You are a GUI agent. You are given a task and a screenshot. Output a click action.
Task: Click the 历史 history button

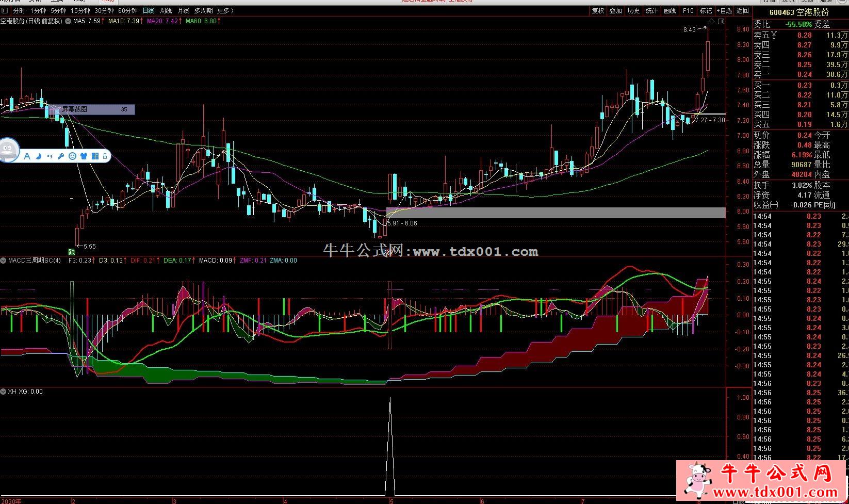(x=634, y=10)
